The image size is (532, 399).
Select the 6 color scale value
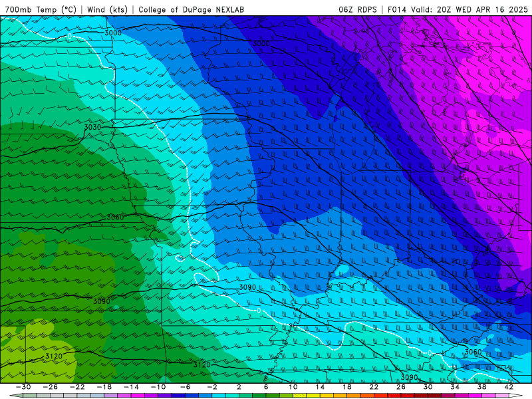(266, 387)
